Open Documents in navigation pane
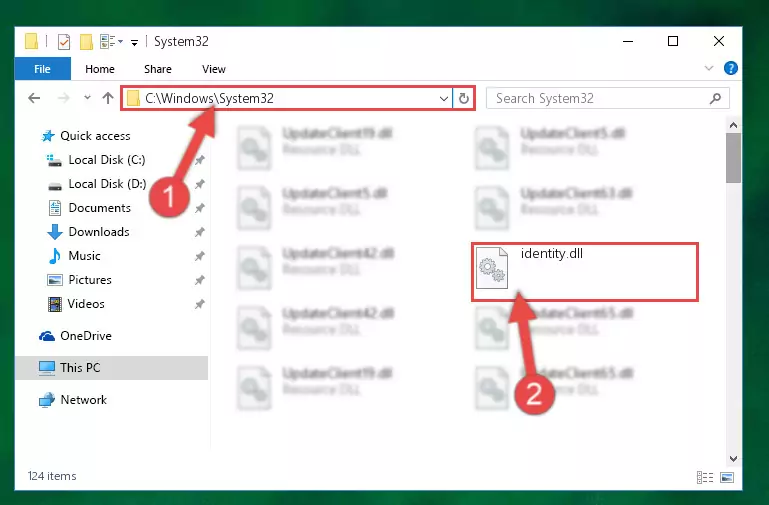Image resolution: width=769 pixels, height=505 pixels. (x=100, y=208)
